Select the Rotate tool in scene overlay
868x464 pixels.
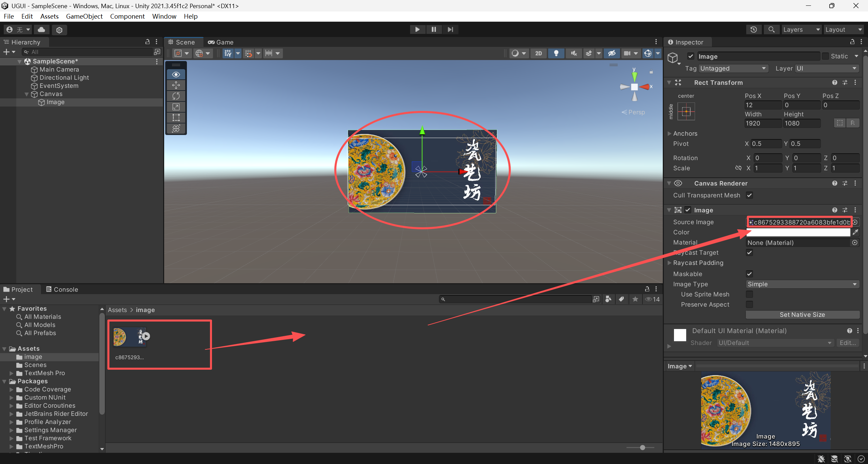176,96
